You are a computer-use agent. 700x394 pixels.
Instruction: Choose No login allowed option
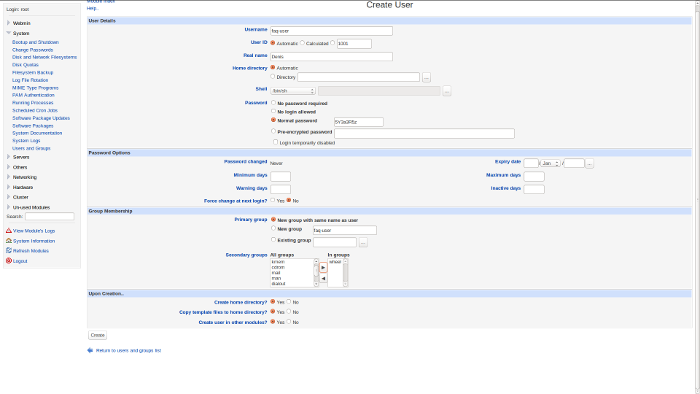pos(274,111)
